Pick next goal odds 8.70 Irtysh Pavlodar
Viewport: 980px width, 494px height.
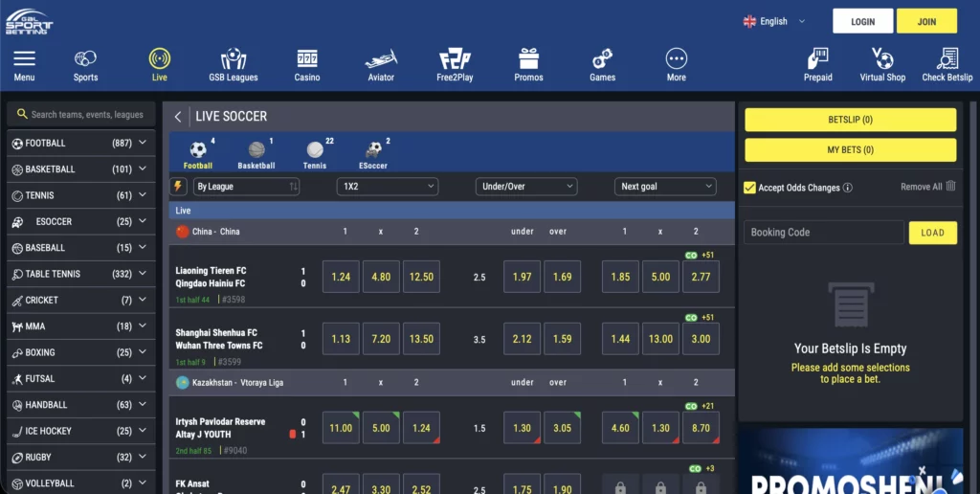[701, 428]
